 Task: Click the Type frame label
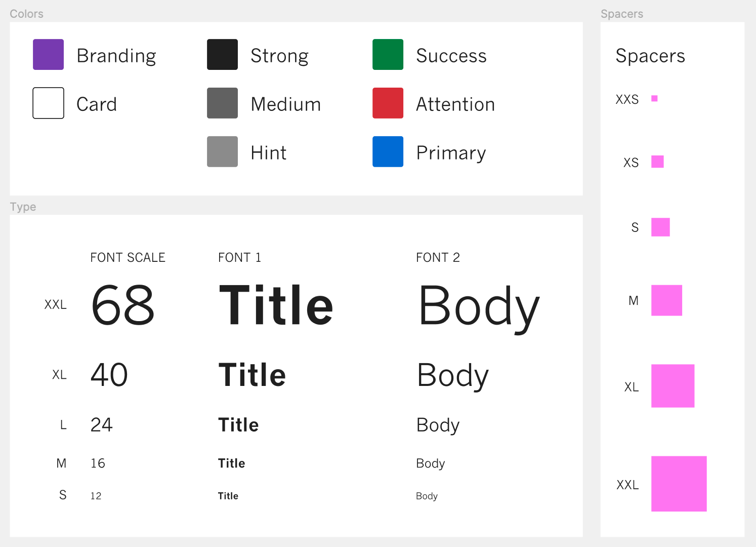23,207
